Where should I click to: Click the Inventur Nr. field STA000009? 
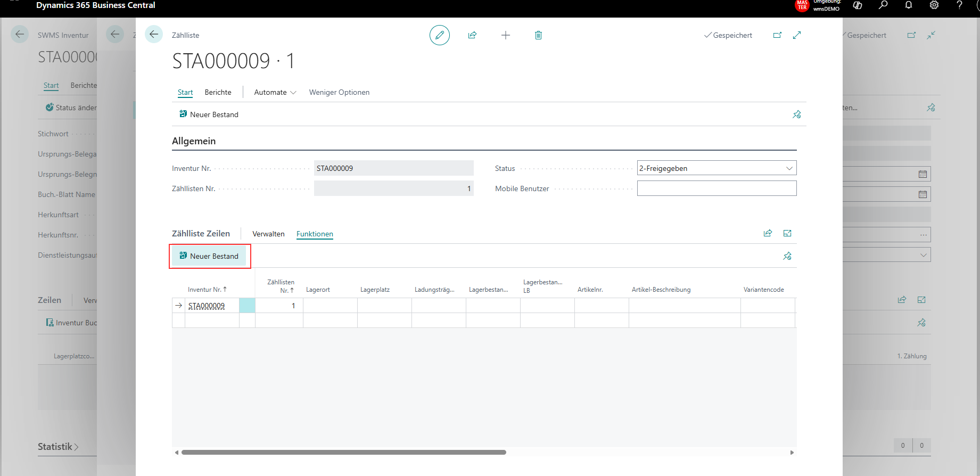point(393,168)
